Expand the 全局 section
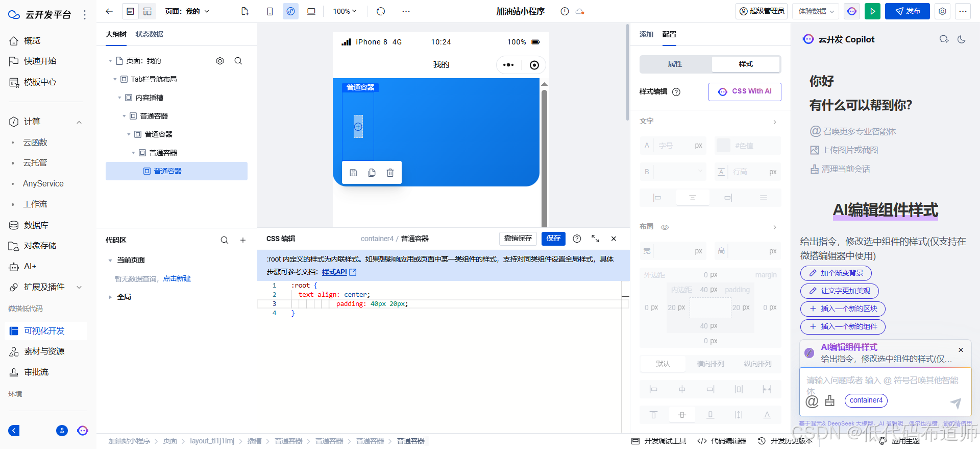 coord(110,297)
